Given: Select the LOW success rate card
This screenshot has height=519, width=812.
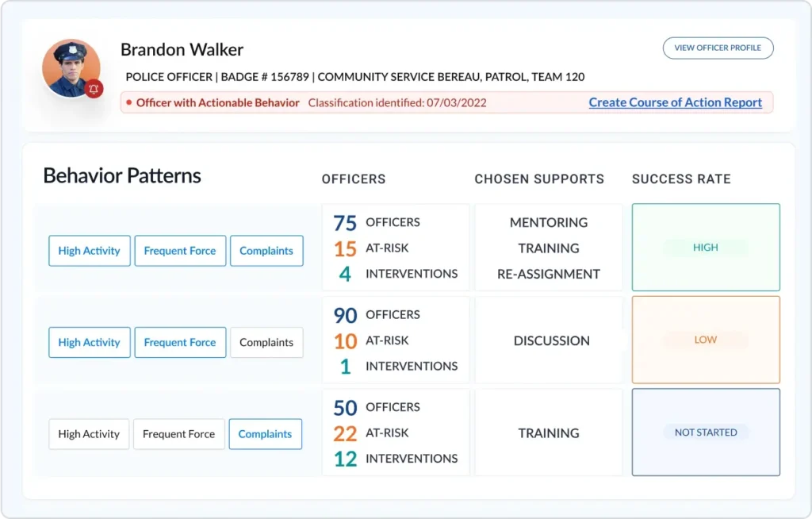Looking at the screenshot, I should (x=706, y=340).
